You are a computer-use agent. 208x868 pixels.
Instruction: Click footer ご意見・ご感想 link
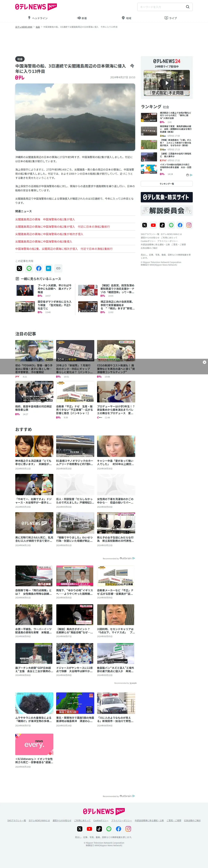point(174,821)
